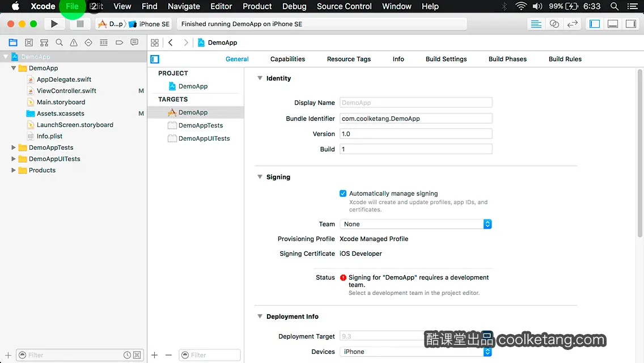644x363 pixels.
Task: Show the Assistant editor
Action: click(554, 24)
